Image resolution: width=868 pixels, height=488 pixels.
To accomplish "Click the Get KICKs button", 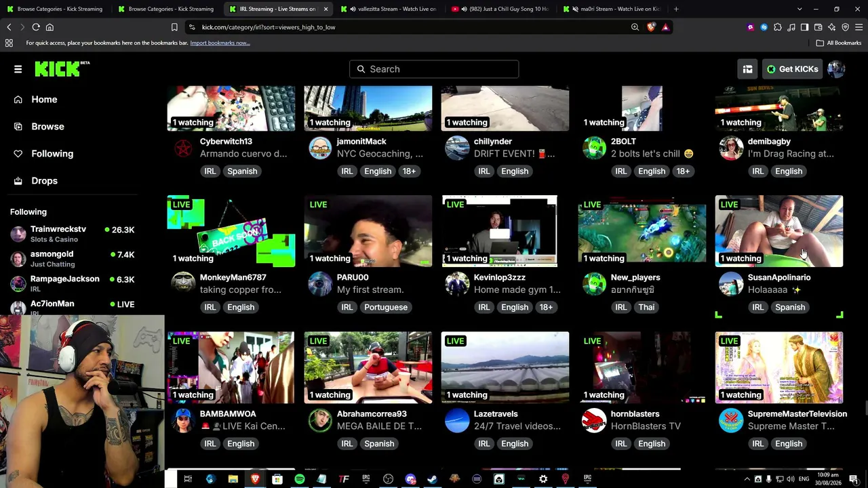I will pos(792,69).
